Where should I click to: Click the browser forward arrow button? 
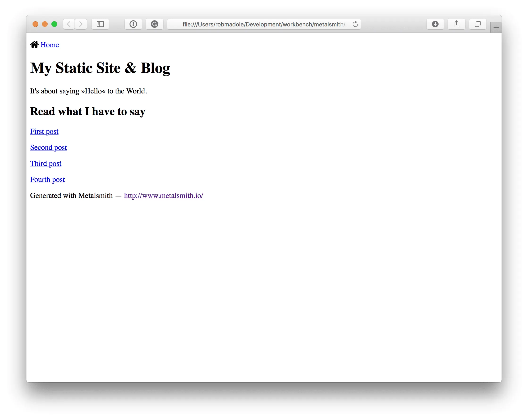click(x=81, y=24)
